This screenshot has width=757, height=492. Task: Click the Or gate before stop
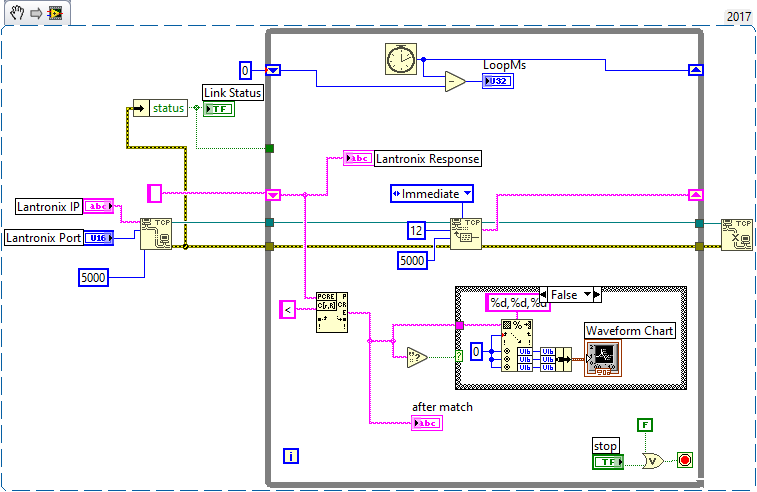(x=653, y=461)
